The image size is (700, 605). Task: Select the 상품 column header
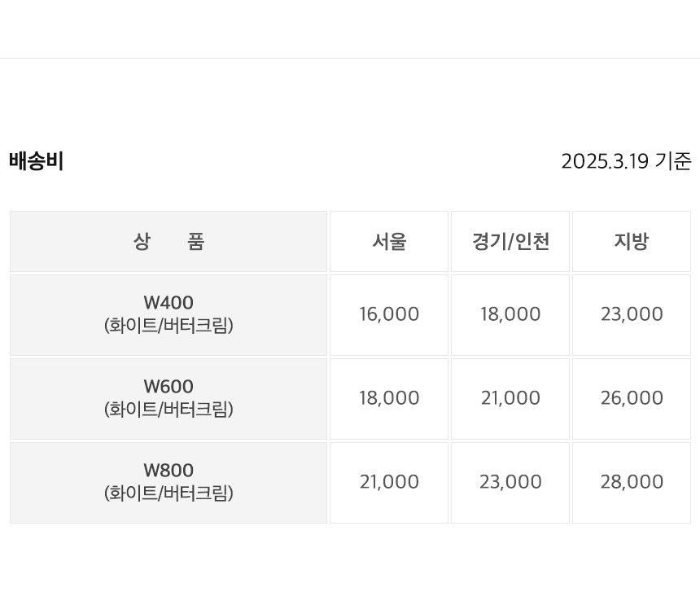point(168,242)
